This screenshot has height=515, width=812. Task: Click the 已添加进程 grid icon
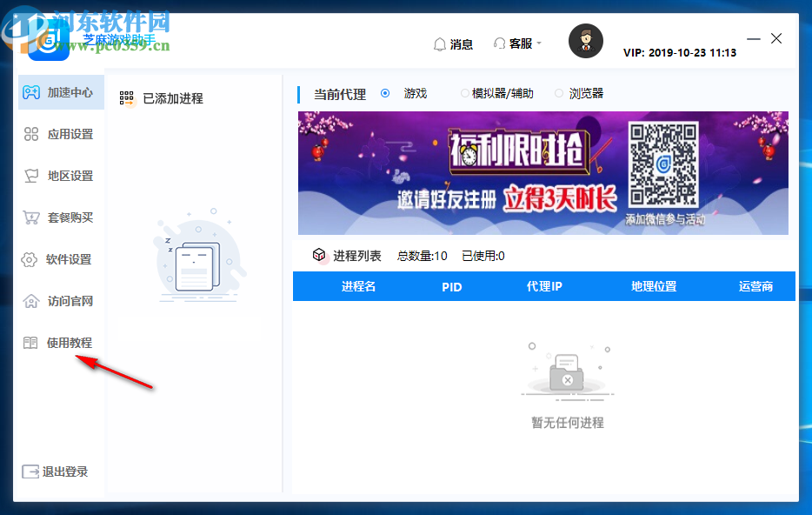point(125,98)
